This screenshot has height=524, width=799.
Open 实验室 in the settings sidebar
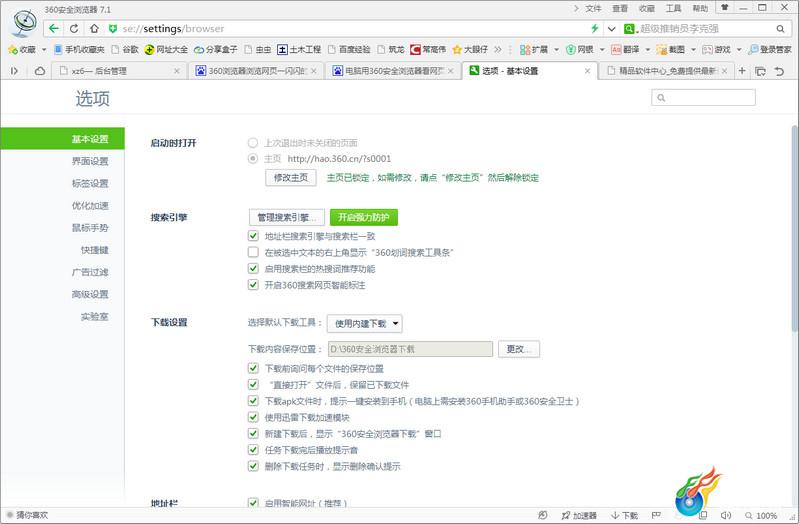click(95, 317)
